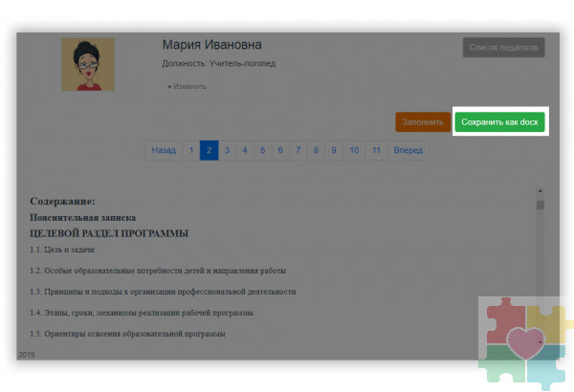
Task: Save document with "Сохранить как docx"
Action: pyautogui.click(x=500, y=122)
